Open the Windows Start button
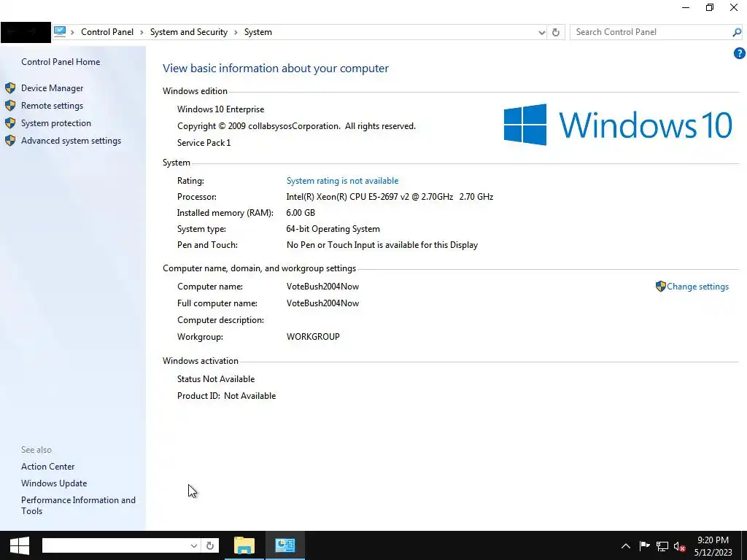747x560 pixels. [20, 545]
